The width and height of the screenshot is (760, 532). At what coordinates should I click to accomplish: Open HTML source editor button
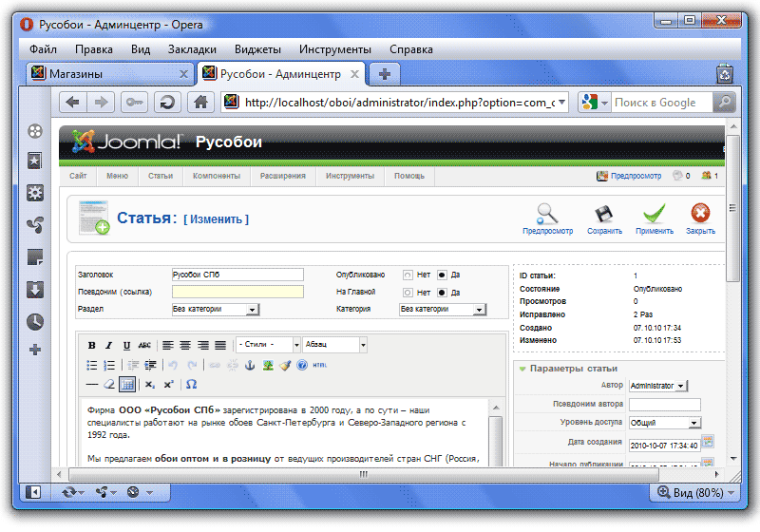[320, 365]
